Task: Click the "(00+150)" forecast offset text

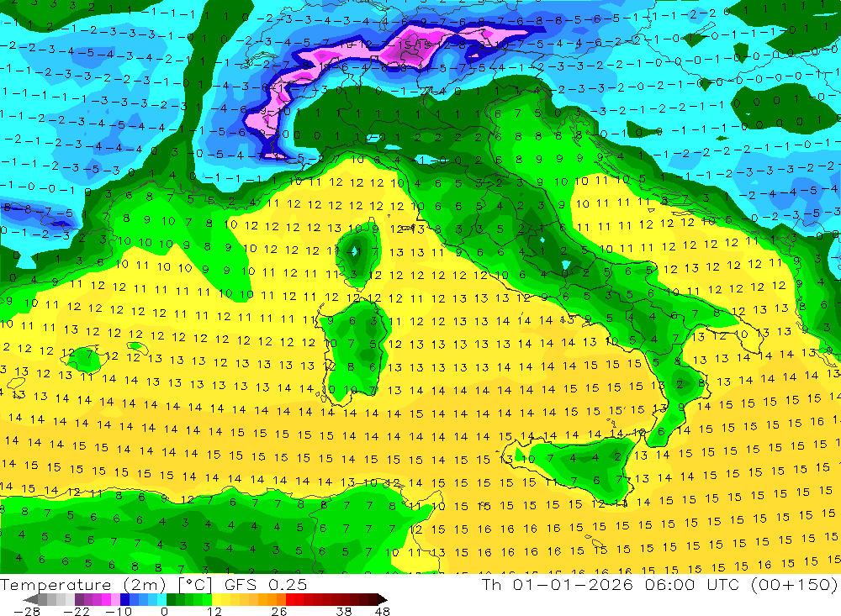Action: point(794,584)
